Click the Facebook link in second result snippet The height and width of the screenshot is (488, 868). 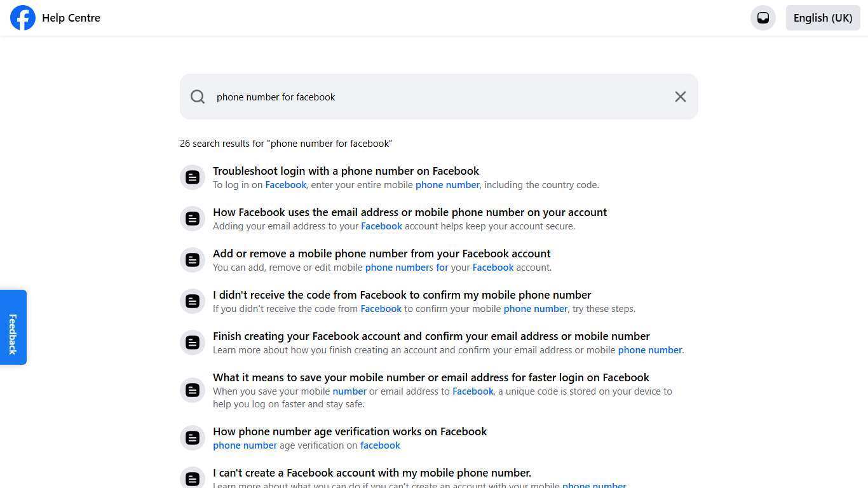point(381,226)
